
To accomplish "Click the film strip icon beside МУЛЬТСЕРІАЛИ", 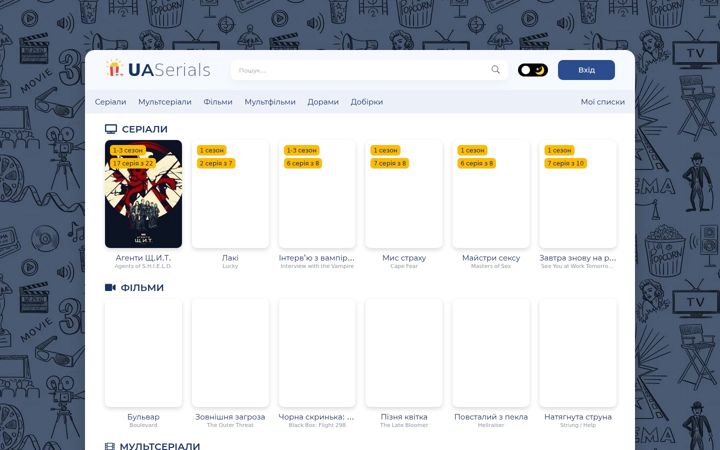I will click(109, 446).
